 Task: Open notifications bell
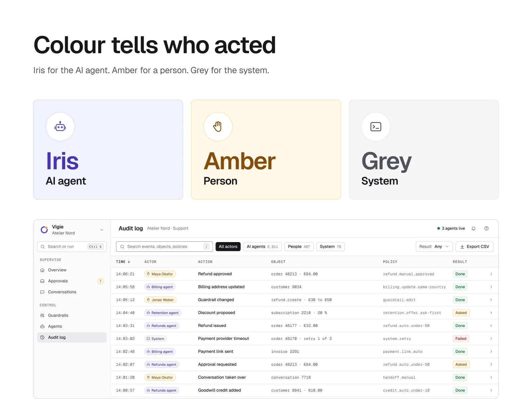click(x=473, y=228)
